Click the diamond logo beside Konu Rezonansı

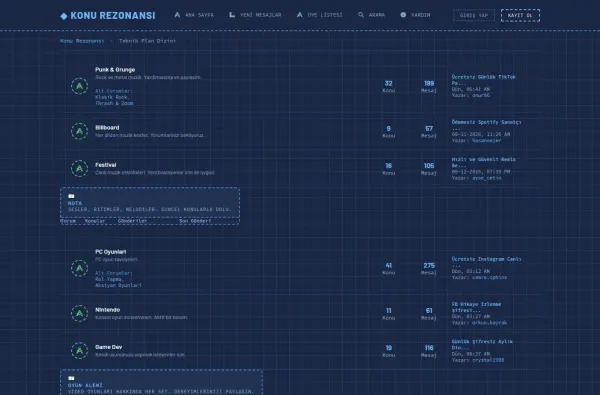pyautogui.click(x=64, y=16)
